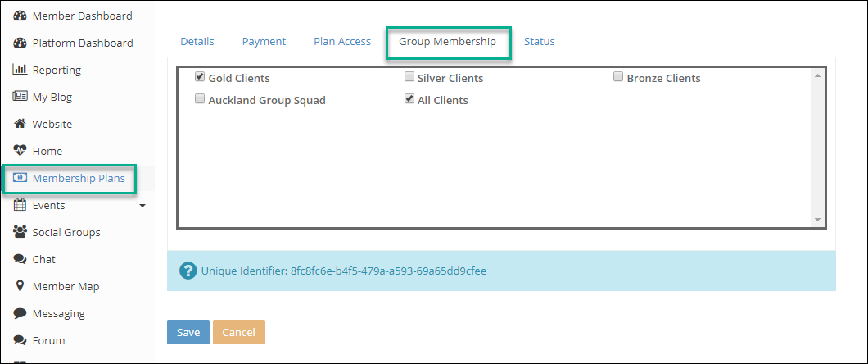
Task: Click the Website house icon
Action: coord(20,124)
